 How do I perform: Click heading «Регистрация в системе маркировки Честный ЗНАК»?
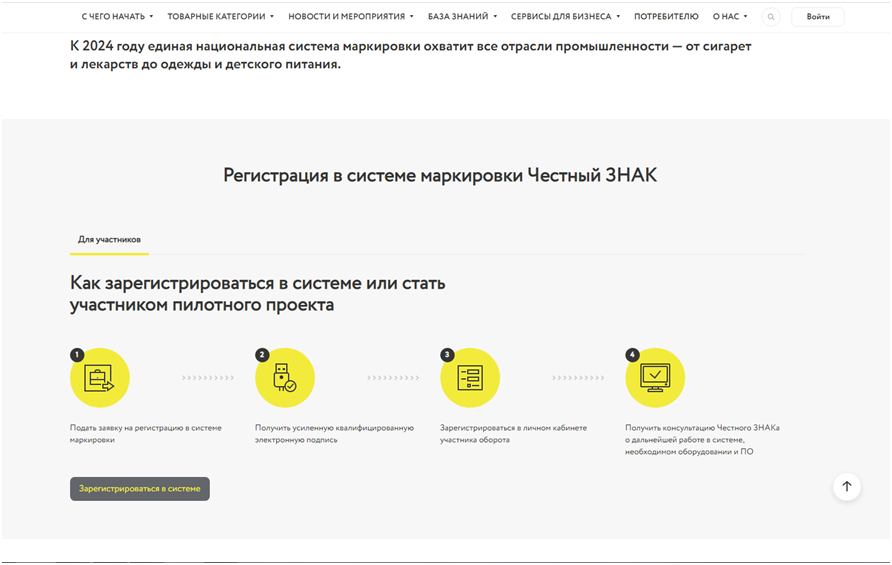click(x=440, y=175)
